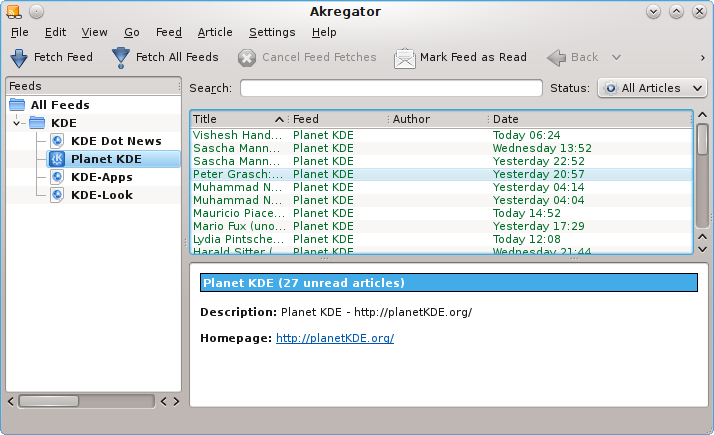Expand the toolbar overflow chevron
The width and height of the screenshot is (714, 435).
point(701,57)
